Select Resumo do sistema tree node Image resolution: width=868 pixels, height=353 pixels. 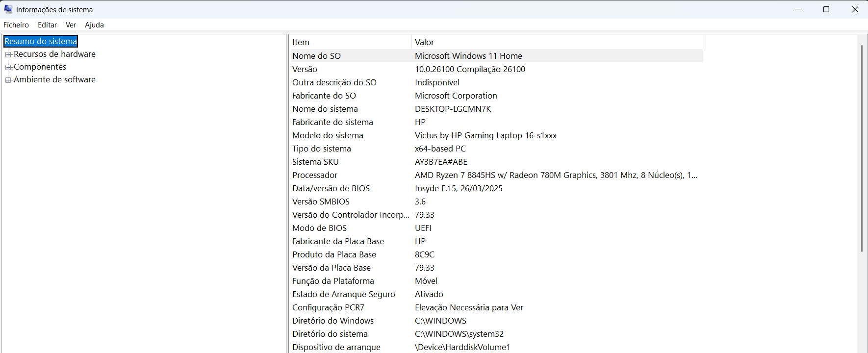point(41,41)
